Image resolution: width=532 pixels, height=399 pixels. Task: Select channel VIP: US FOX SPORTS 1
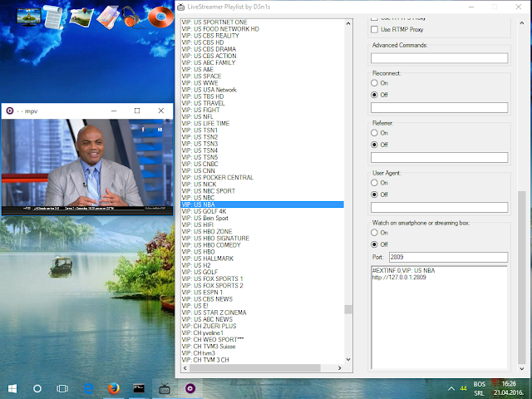click(x=263, y=278)
